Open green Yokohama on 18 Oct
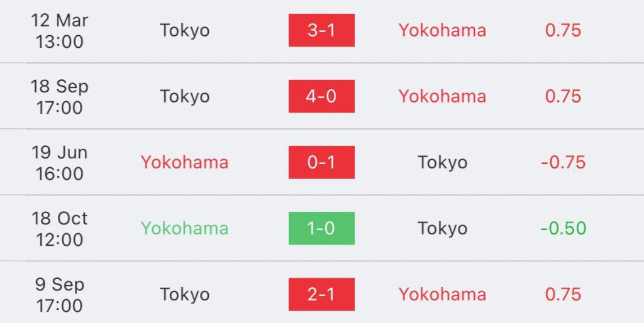This screenshot has width=644, height=323. pyautogui.click(x=184, y=229)
